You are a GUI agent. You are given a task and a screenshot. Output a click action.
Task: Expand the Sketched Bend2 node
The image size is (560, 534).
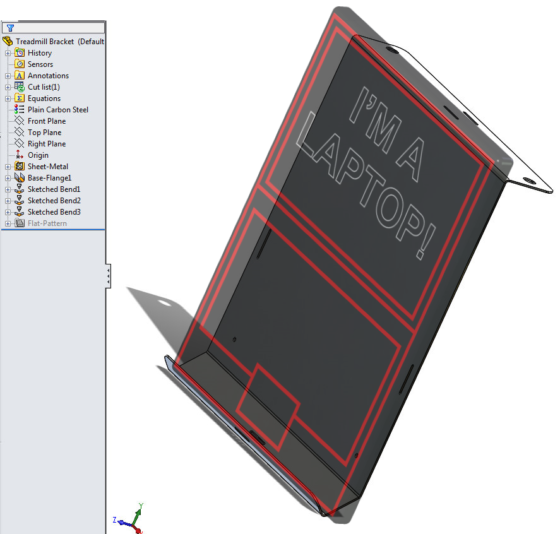(8, 201)
